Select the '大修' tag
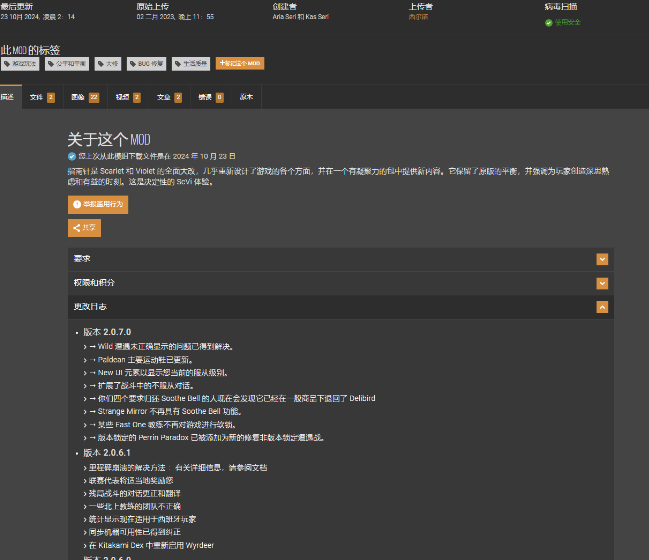 (x=108, y=64)
